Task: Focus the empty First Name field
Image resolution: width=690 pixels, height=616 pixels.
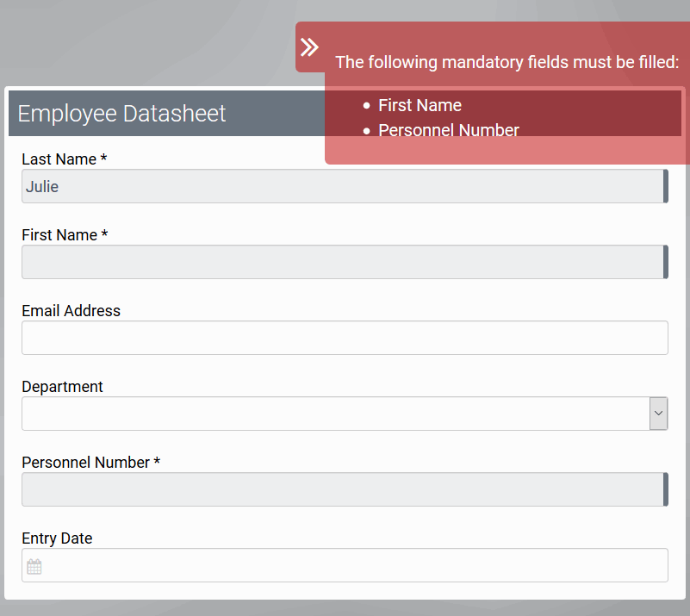Action: [345, 262]
